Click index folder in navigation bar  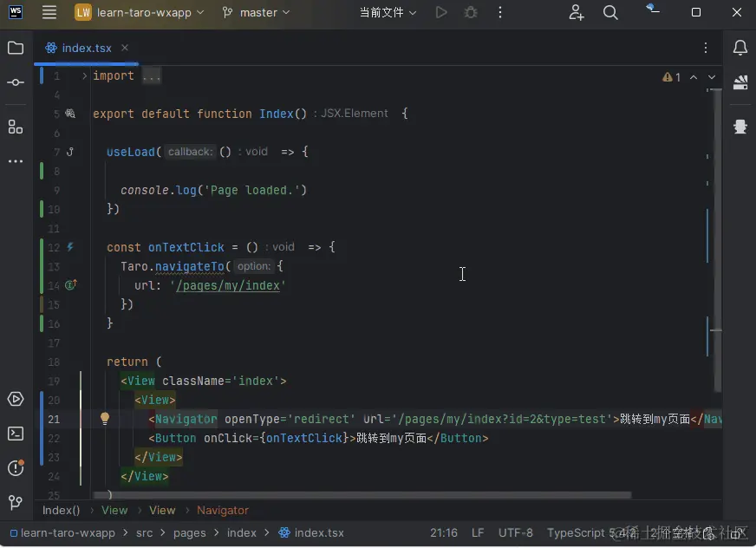click(242, 532)
